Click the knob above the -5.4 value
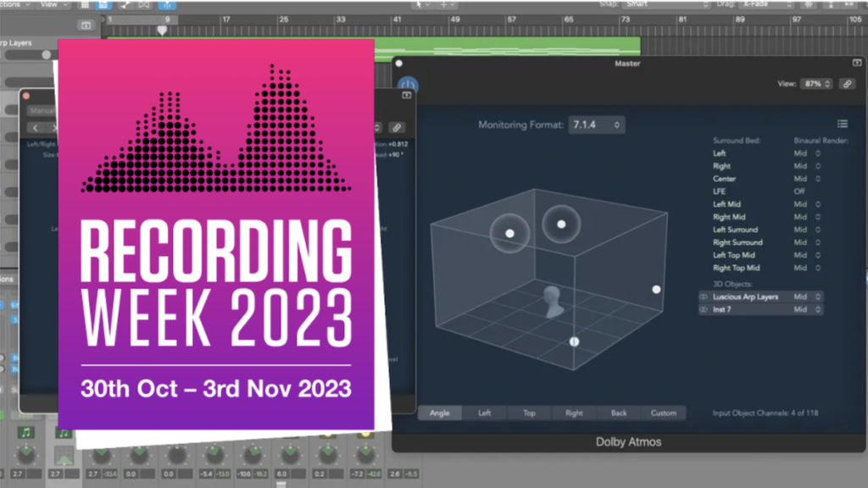The height and width of the screenshot is (488, 868). 214,455
